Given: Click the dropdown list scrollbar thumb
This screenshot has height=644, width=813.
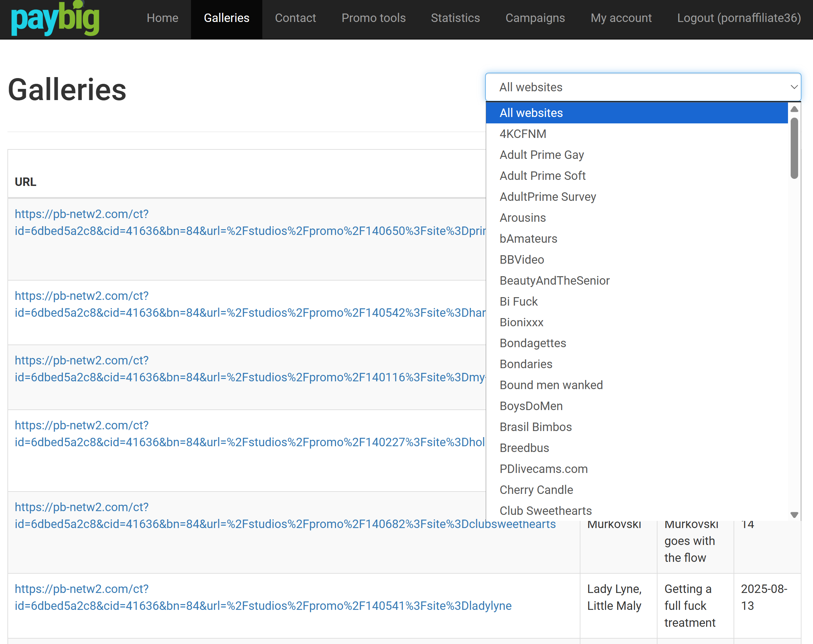Looking at the screenshot, I should point(794,148).
